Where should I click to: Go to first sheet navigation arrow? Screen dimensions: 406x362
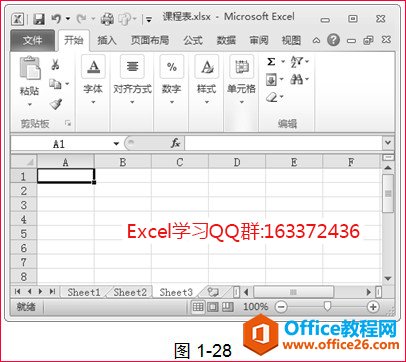(x=17, y=292)
